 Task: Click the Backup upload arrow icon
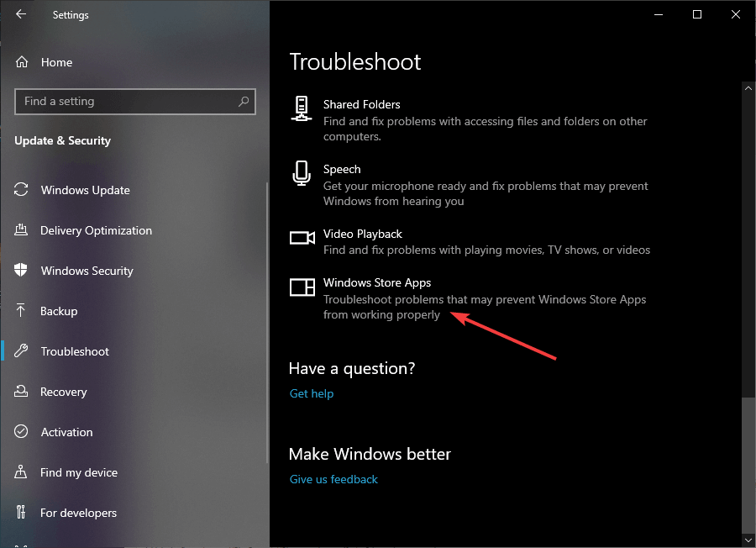21,311
